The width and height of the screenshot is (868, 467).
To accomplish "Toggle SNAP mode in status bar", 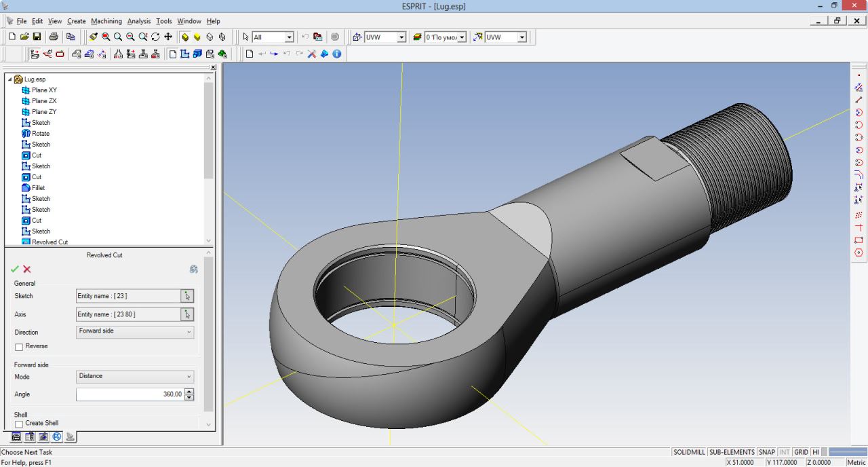I will click(x=767, y=452).
